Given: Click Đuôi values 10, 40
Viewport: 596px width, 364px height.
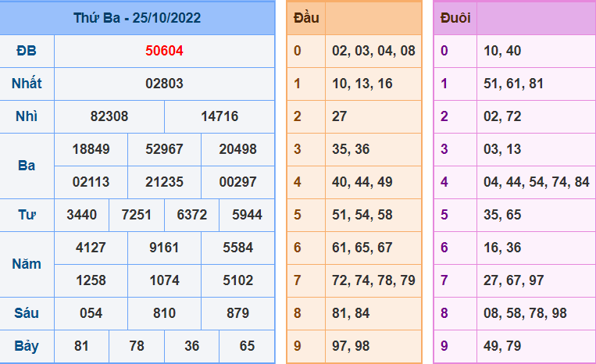Looking at the screenshot, I should pyautogui.click(x=502, y=51).
